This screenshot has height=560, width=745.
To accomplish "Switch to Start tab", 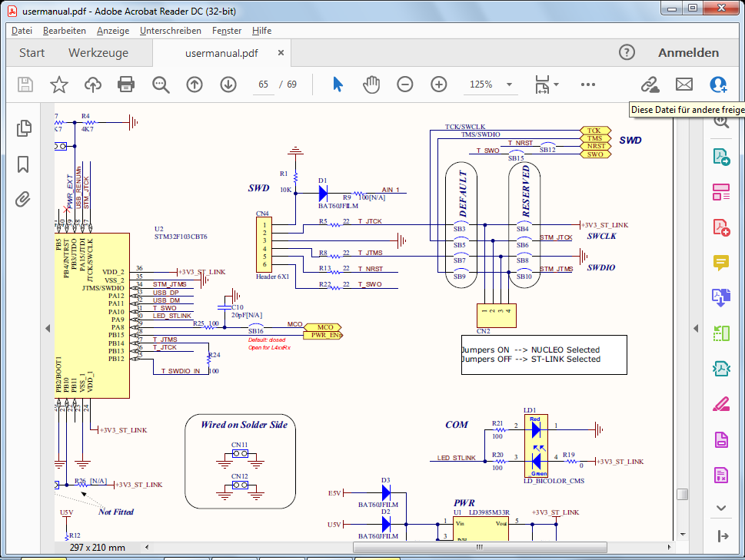I will pos(32,53).
